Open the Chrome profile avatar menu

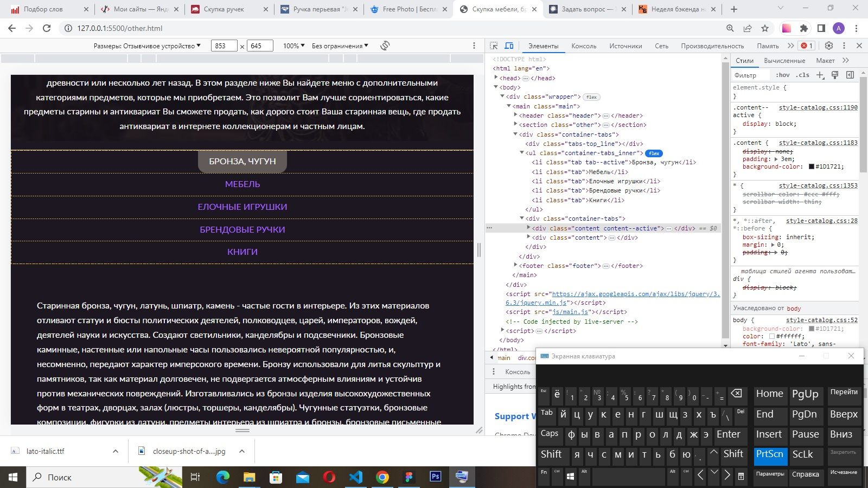(839, 28)
